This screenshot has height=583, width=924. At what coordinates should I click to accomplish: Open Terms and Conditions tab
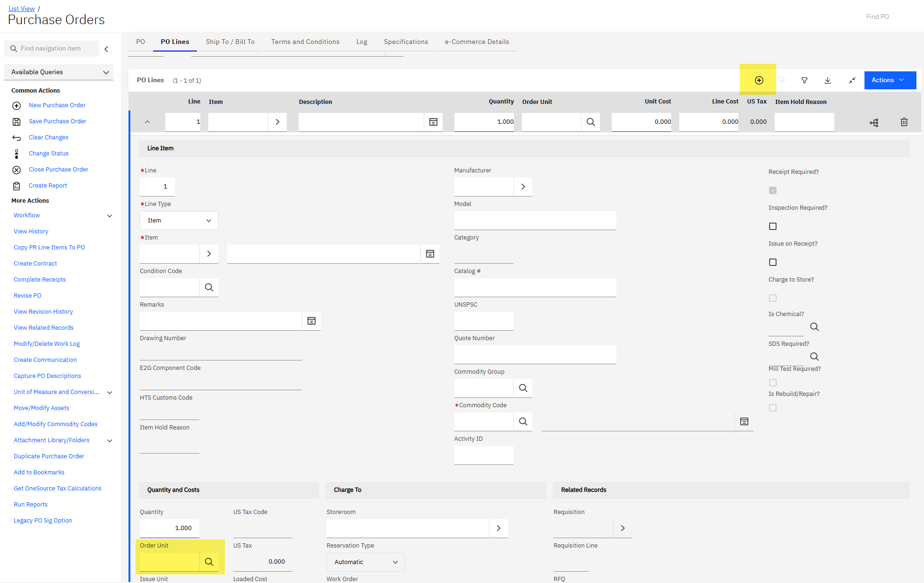tap(305, 42)
